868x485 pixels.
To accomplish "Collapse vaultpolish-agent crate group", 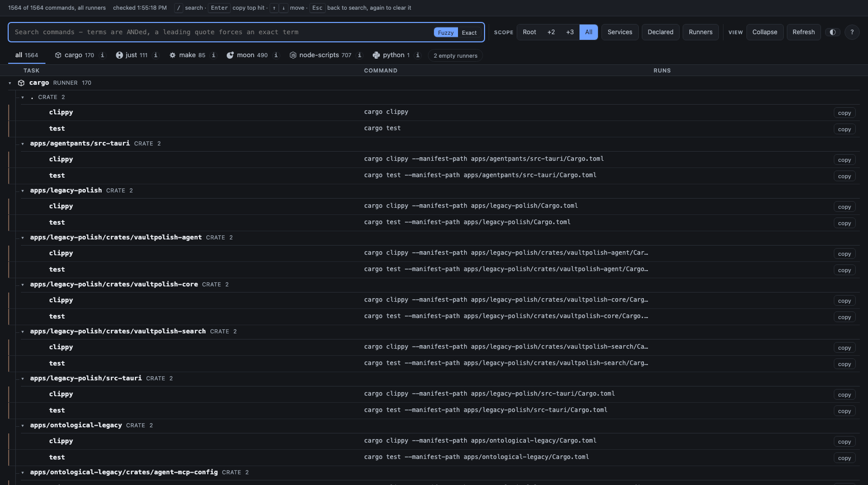I will pos(22,238).
